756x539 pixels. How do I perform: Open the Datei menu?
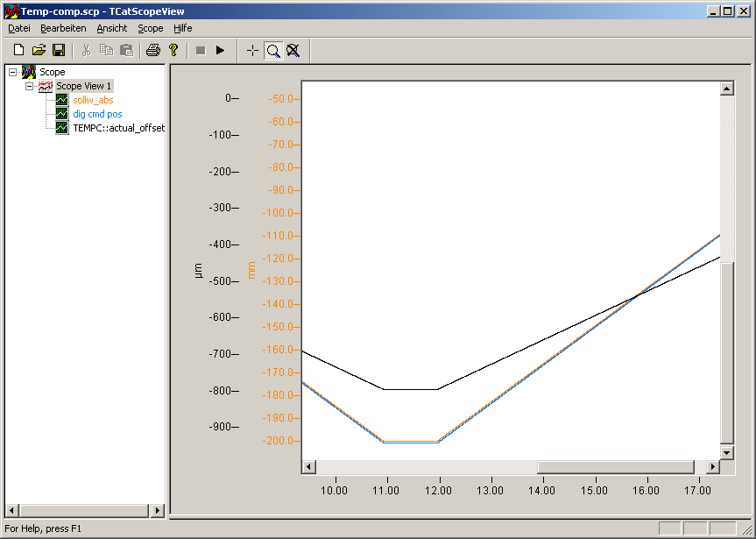click(x=19, y=28)
